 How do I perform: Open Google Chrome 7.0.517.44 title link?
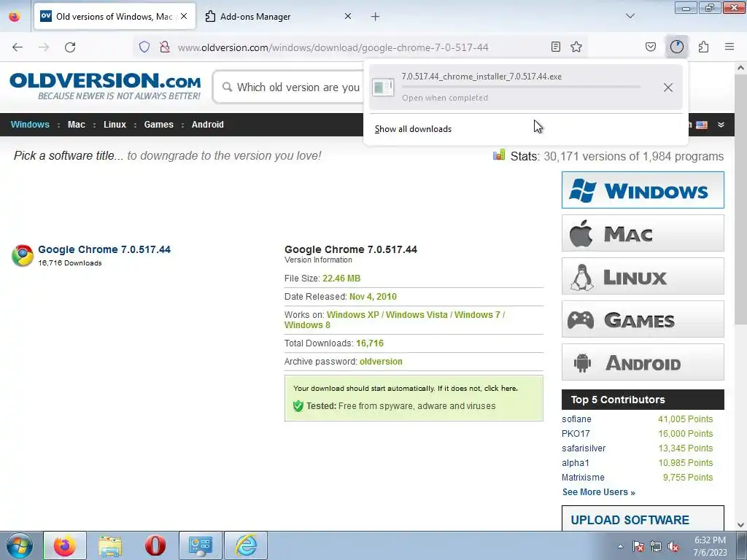pyautogui.click(x=104, y=249)
